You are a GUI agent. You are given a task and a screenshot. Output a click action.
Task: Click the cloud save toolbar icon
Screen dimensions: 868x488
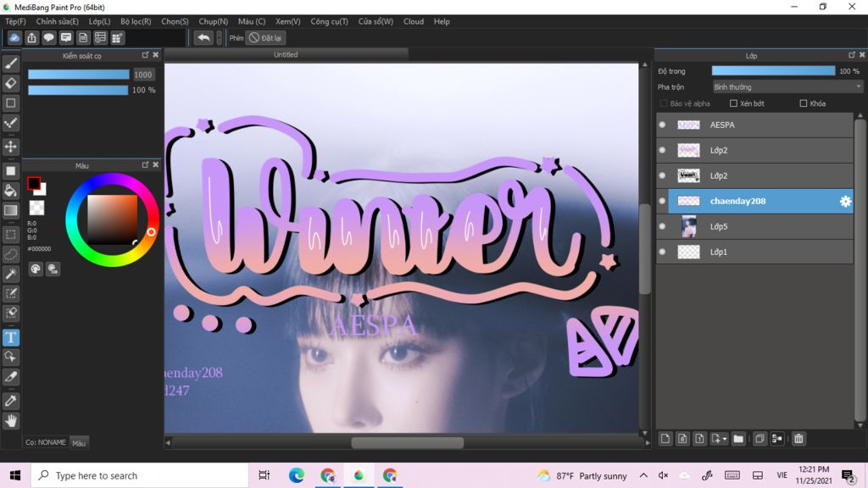tap(14, 37)
